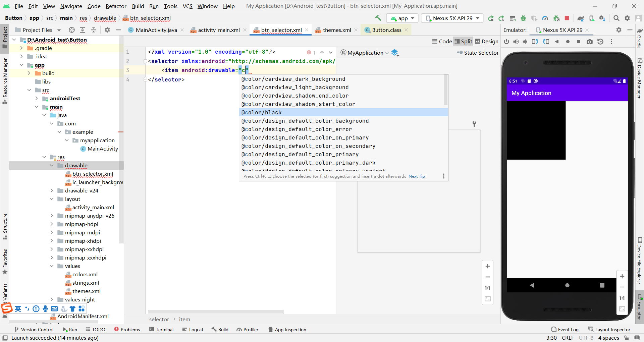644x342 pixels.
Task: Lower the emulator volume
Action: tap(525, 42)
